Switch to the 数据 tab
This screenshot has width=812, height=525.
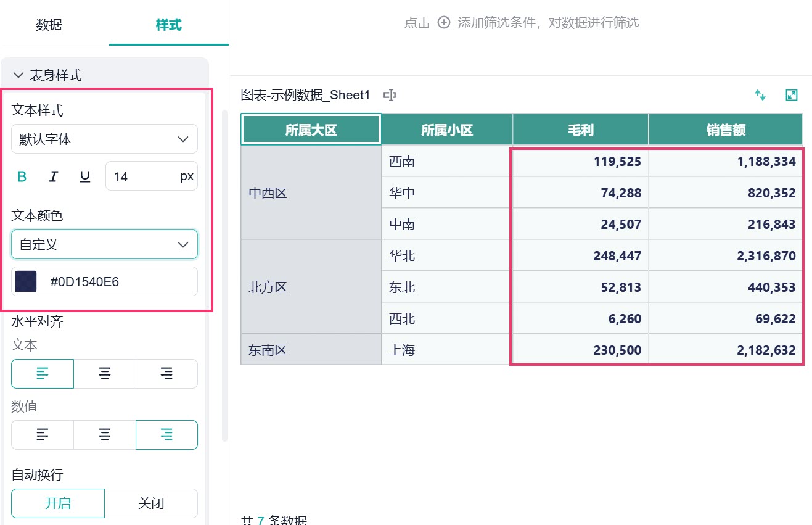coord(49,25)
